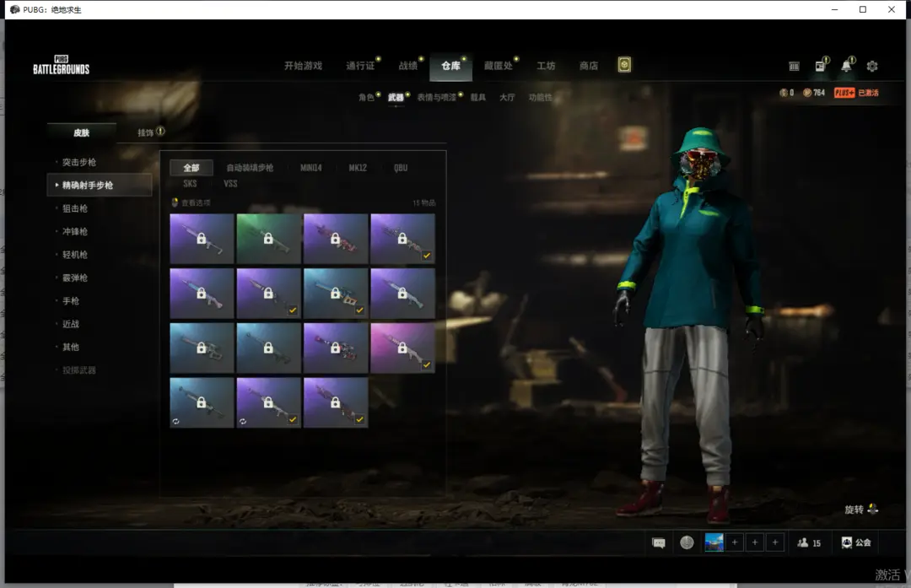Open the news icon with alert badge

(821, 66)
